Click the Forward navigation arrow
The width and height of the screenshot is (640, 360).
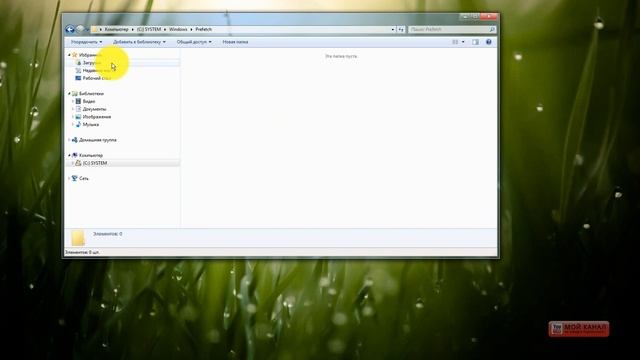pos(80,29)
